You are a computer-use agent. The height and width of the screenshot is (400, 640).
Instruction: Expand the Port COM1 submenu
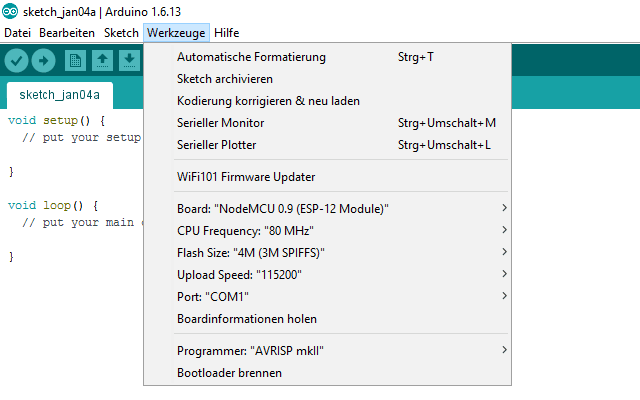click(327, 297)
